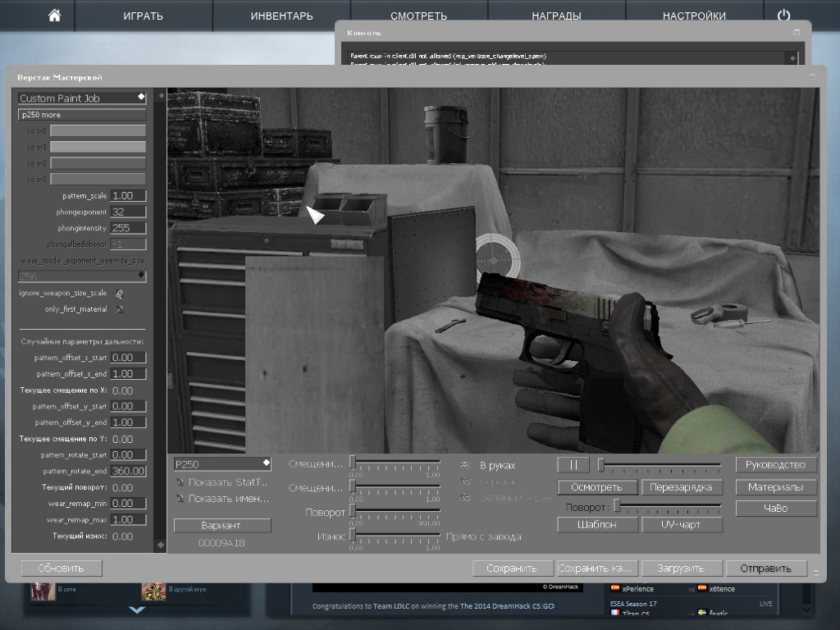Open the "Custom Paint Job" finish dropdown
This screenshot has height=630, width=840.
coord(80,98)
